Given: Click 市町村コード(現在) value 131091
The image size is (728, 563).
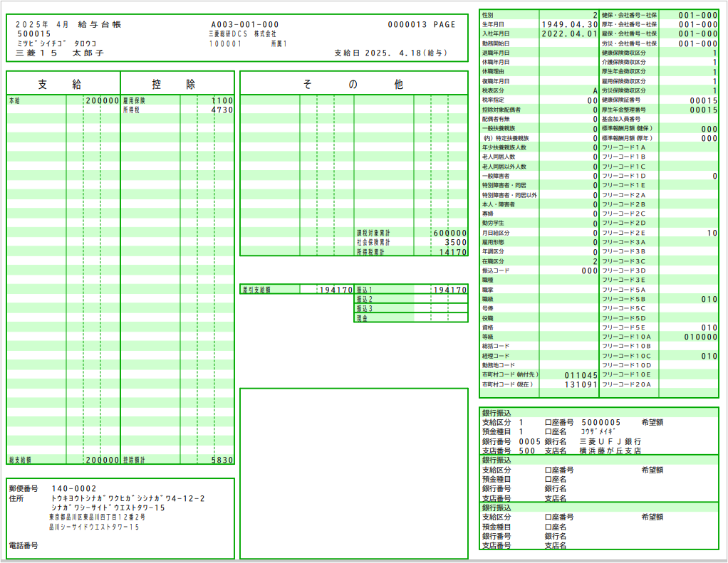Looking at the screenshot, I should pyautogui.click(x=581, y=384).
